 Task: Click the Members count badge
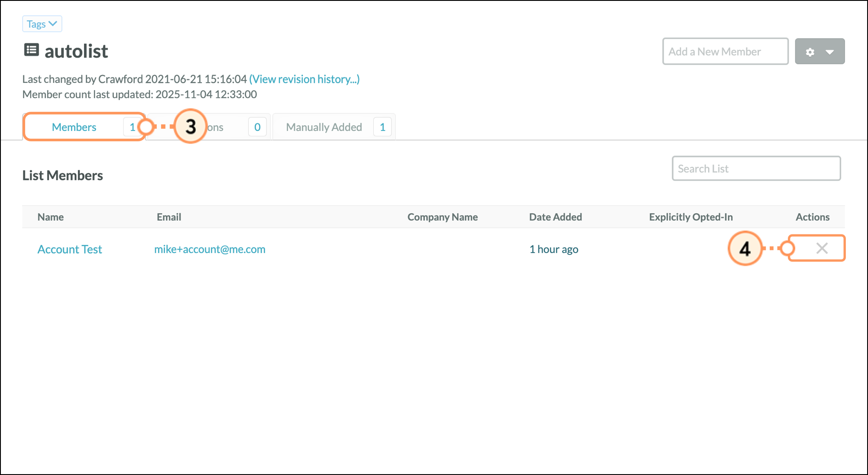point(132,127)
